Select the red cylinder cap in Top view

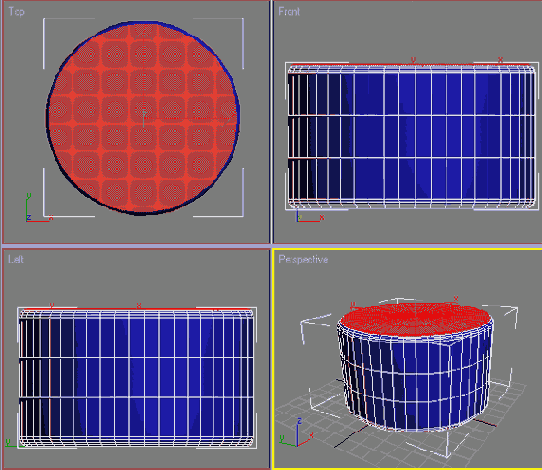143,118
